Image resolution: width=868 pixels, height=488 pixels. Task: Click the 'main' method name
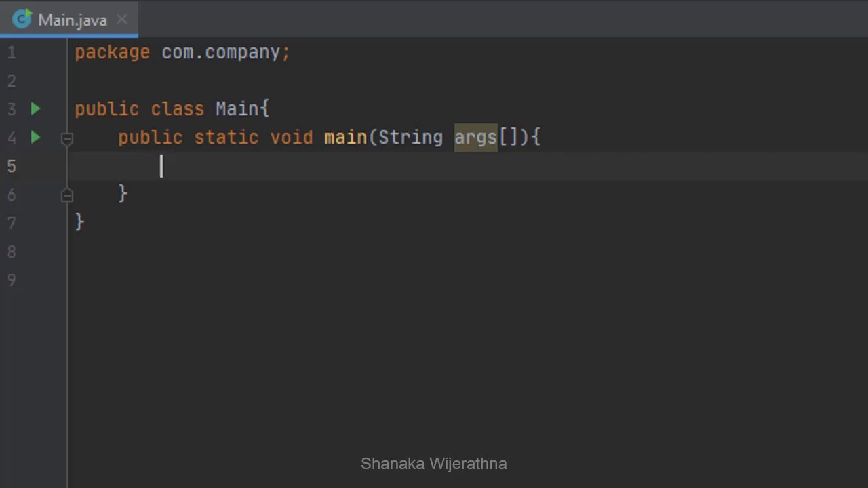[345, 138]
